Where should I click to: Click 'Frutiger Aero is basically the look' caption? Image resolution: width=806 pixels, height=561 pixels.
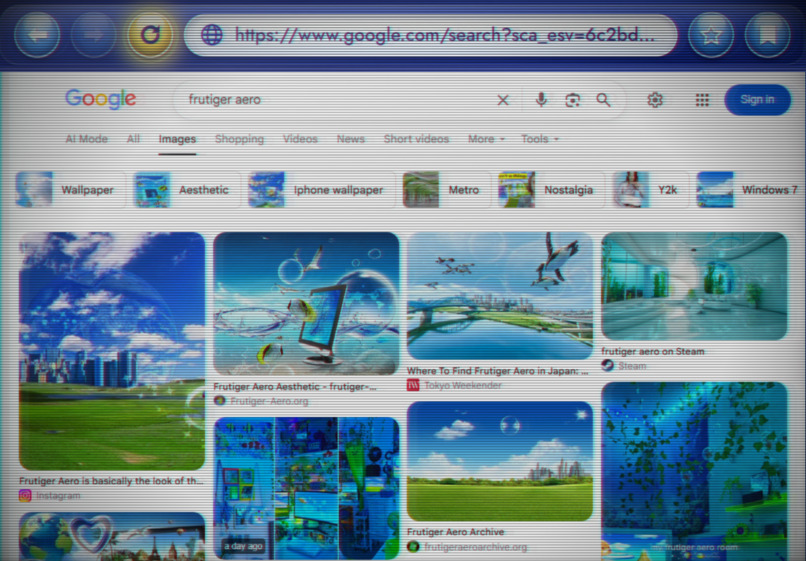click(111, 481)
